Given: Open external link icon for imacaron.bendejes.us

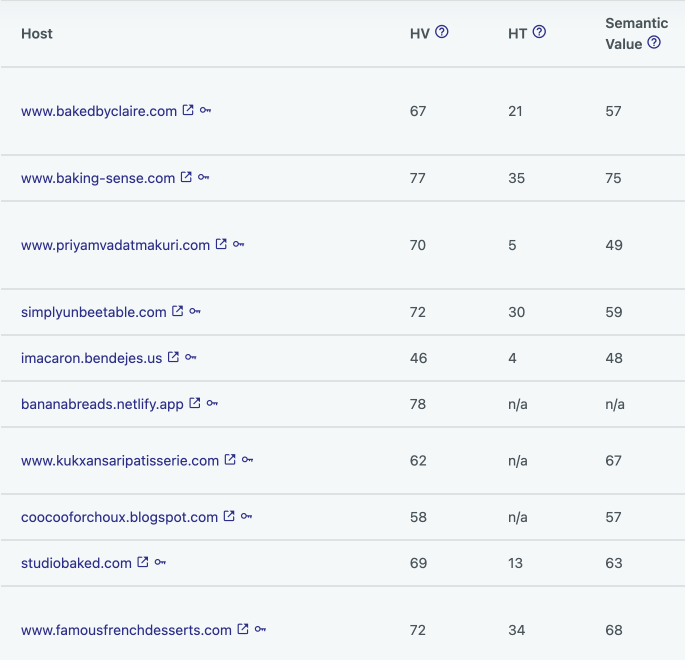Looking at the screenshot, I should [173, 357].
